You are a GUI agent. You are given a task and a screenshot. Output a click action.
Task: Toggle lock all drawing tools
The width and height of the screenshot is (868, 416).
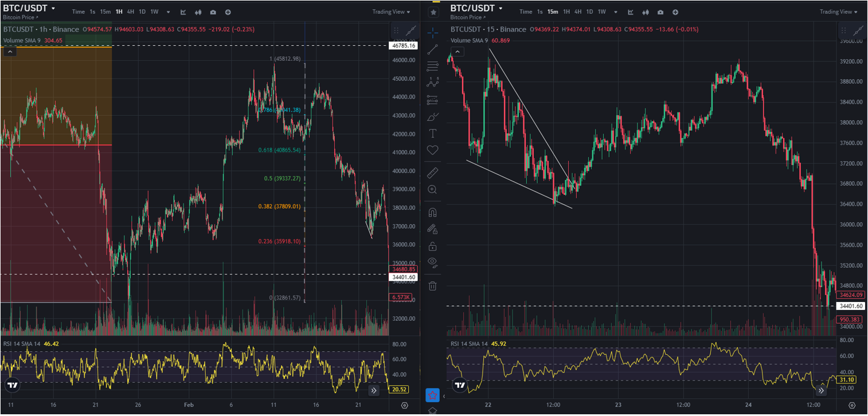click(x=433, y=246)
